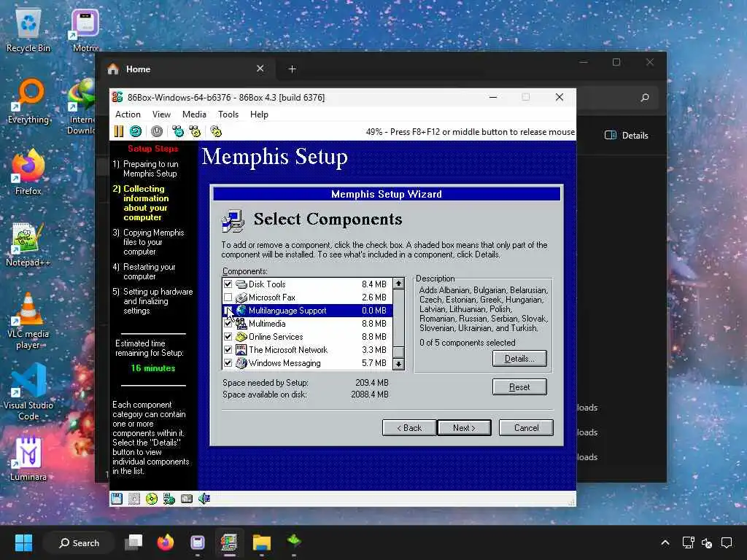Click the Motrix taskbar icon
Image resolution: width=747 pixels, height=560 pixels.
[198, 542]
